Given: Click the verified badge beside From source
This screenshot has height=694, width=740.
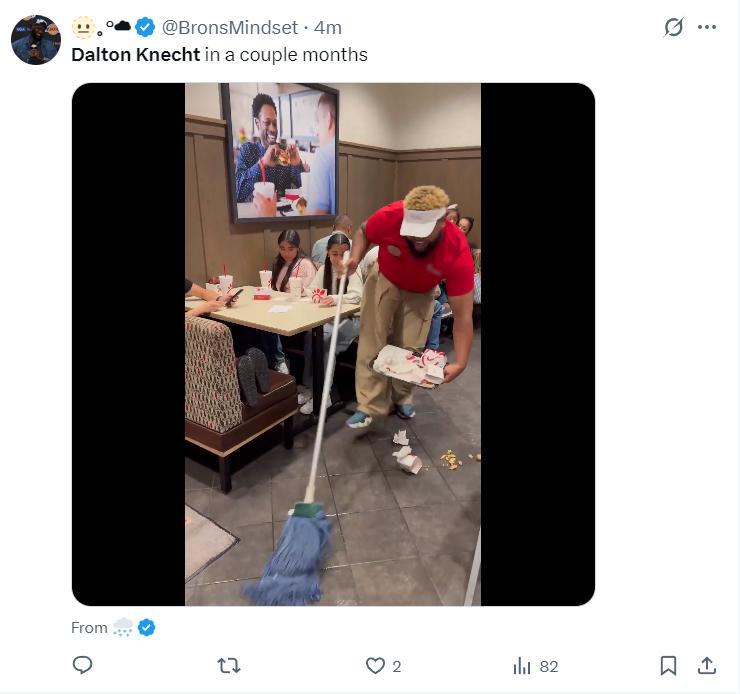Looking at the screenshot, I should pos(146,628).
